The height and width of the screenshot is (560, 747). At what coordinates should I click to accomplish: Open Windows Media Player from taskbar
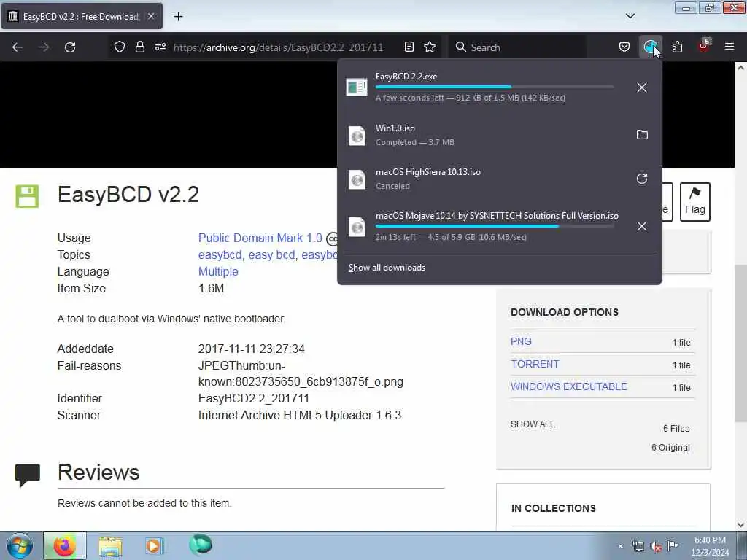[154, 545]
